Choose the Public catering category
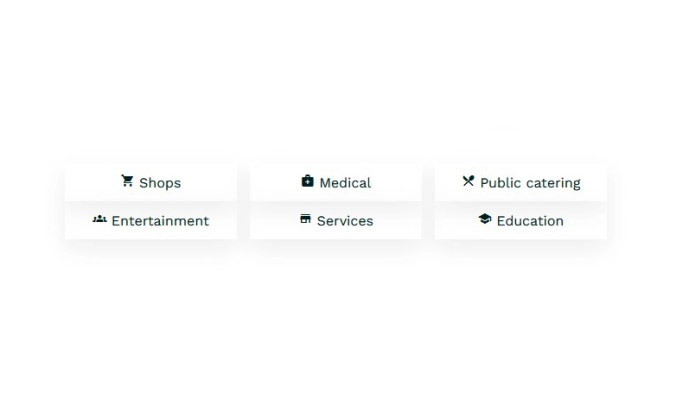The height and width of the screenshot is (400, 689). 521,183
